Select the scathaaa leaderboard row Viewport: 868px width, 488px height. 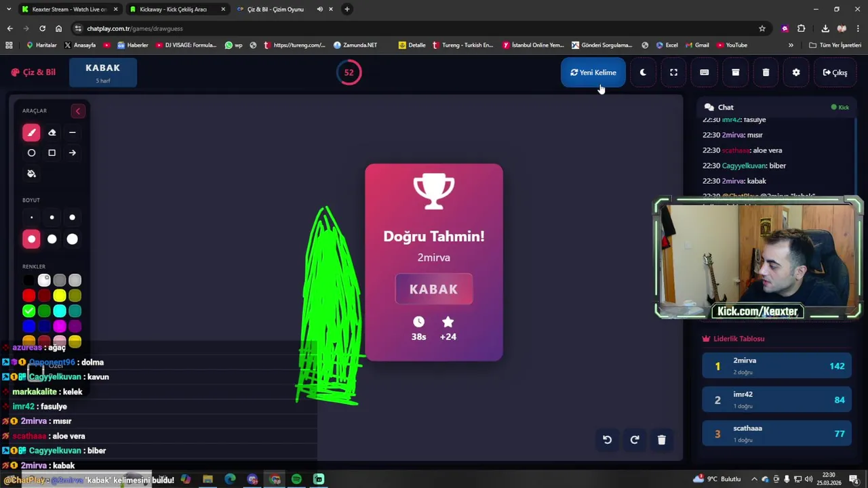point(777,434)
